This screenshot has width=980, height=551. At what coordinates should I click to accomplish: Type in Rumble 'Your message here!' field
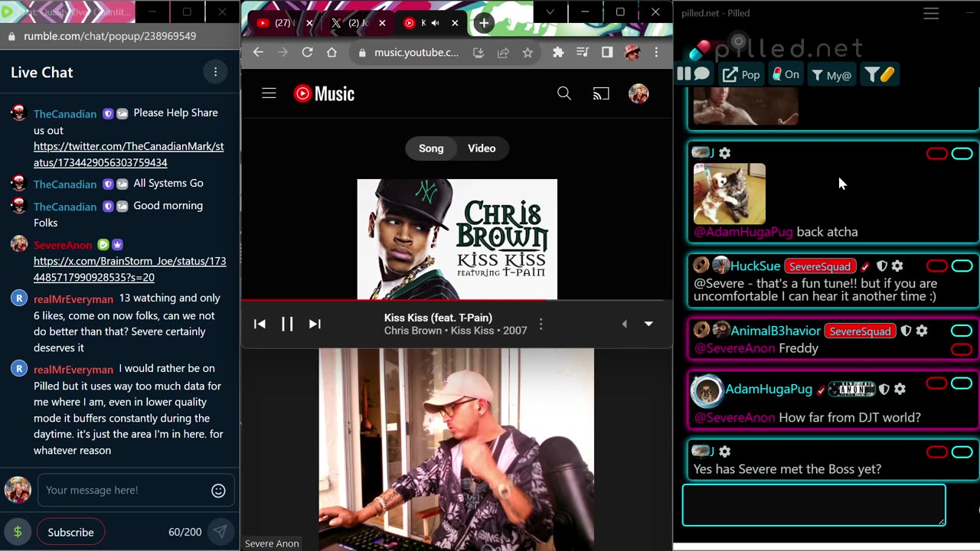point(124,491)
